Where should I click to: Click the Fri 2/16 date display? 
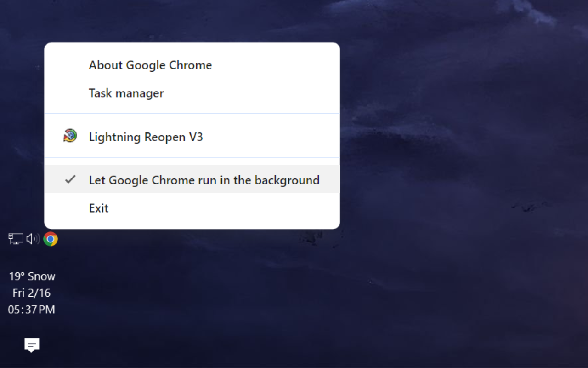click(x=32, y=293)
